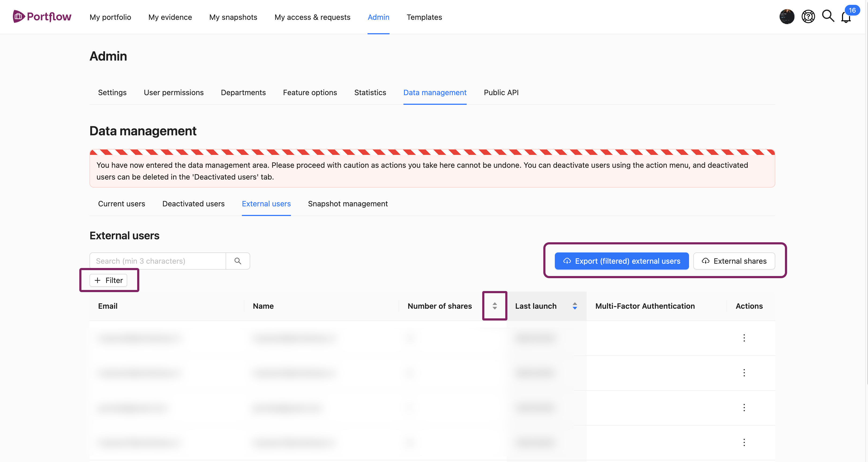Viewport: 868px width, 462px height.
Task: Open My access & requests
Action: click(x=312, y=17)
